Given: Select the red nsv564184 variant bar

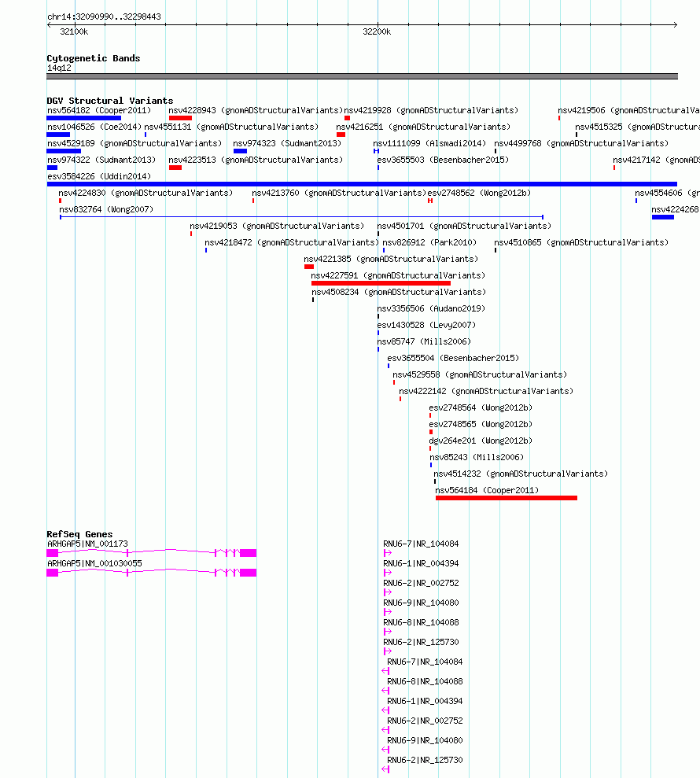Looking at the screenshot, I should click(507, 498).
